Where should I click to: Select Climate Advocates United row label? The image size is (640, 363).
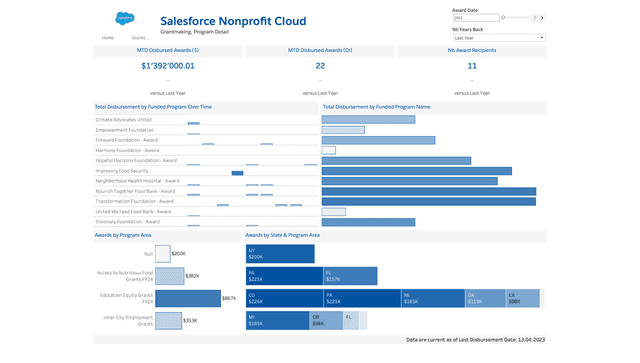click(124, 120)
